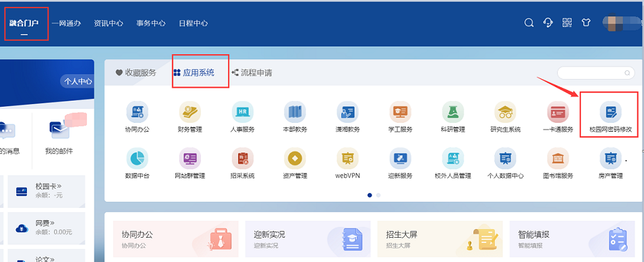Open the 图书馆服务 app icon

pyautogui.click(x=558, y=158)
